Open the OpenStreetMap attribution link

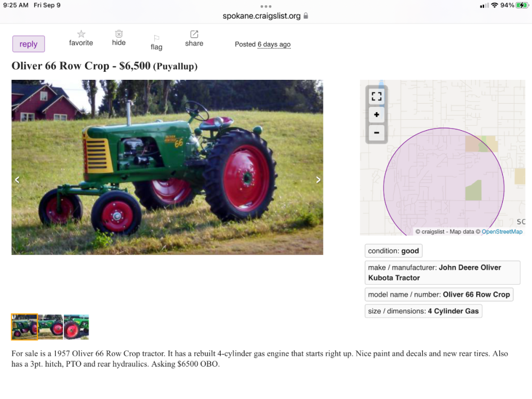pos(502,231)
